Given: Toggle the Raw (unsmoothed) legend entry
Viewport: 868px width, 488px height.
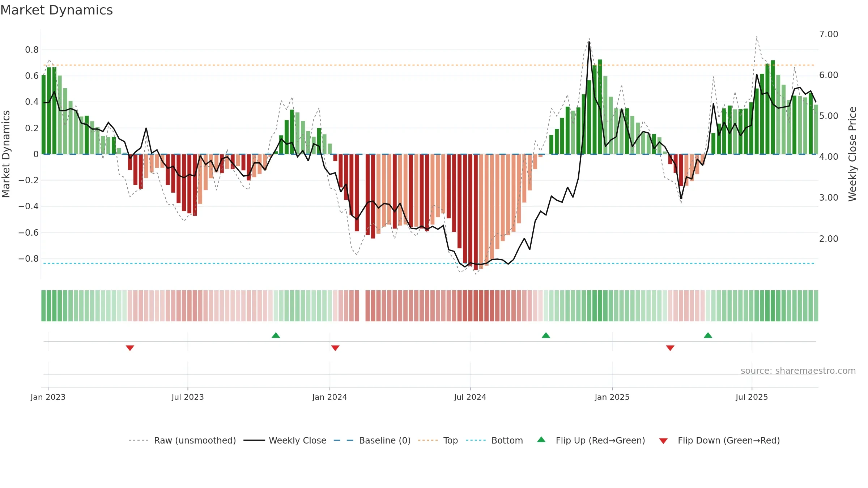Looking at the screenshot, I should point(182,441).
